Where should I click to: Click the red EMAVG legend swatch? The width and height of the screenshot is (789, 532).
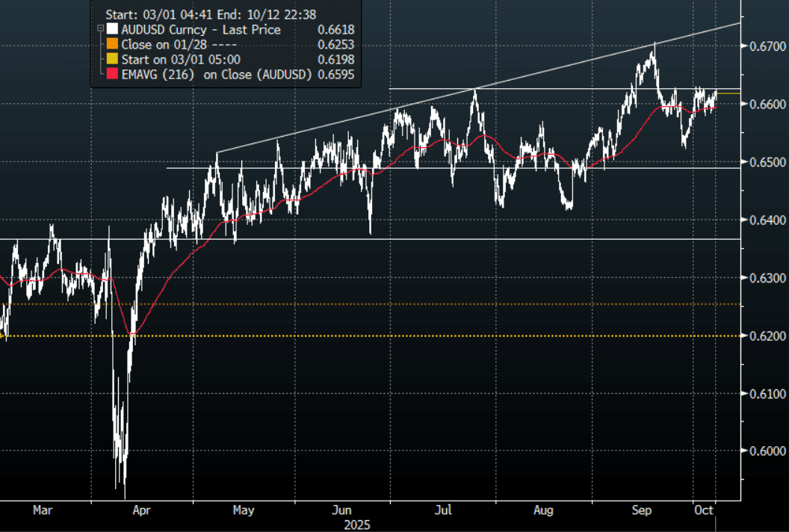click(112, 75)
